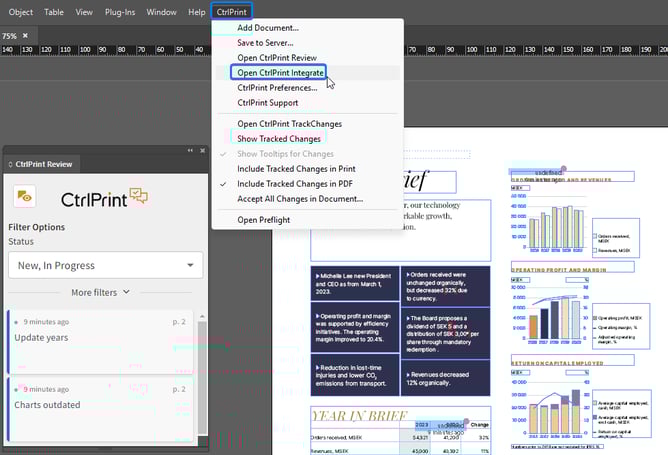Open the zoom level 75% dropdown

[x=10, y=35]
